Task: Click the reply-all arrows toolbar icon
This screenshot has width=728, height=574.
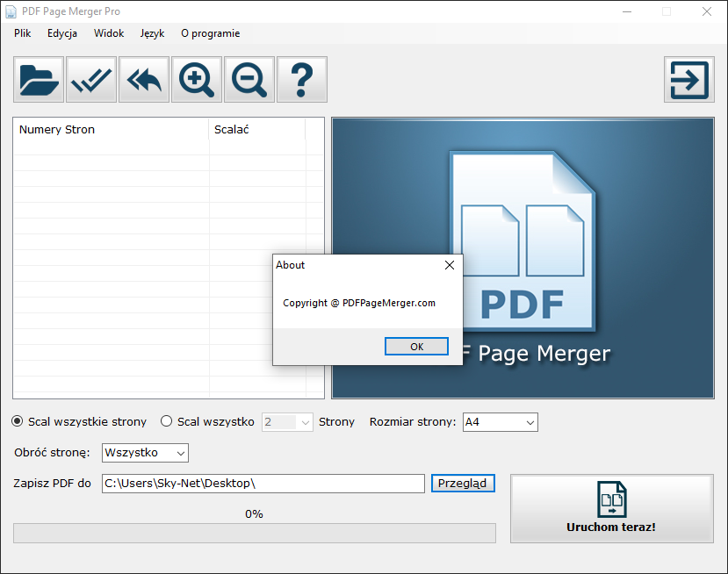Action: click(x=144, y=79)
